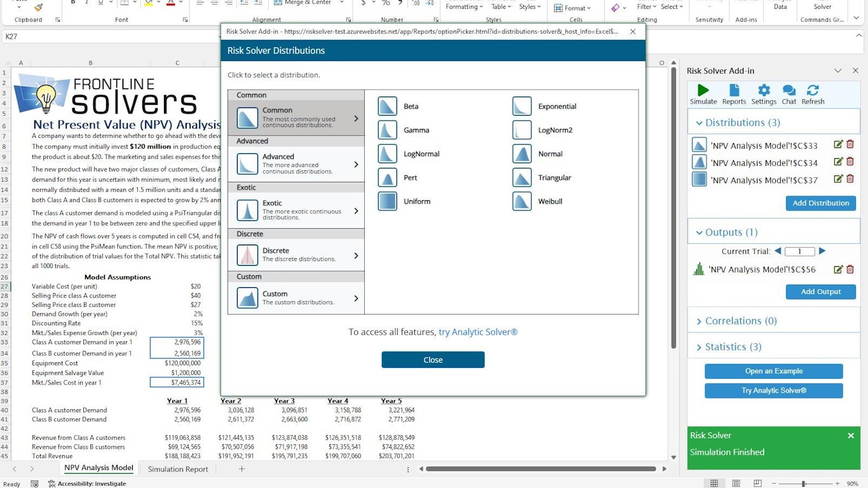This screenshot has height=488, width=868.
Task: Edit the $C$34 distribution
Action: (x=838, y=161)
